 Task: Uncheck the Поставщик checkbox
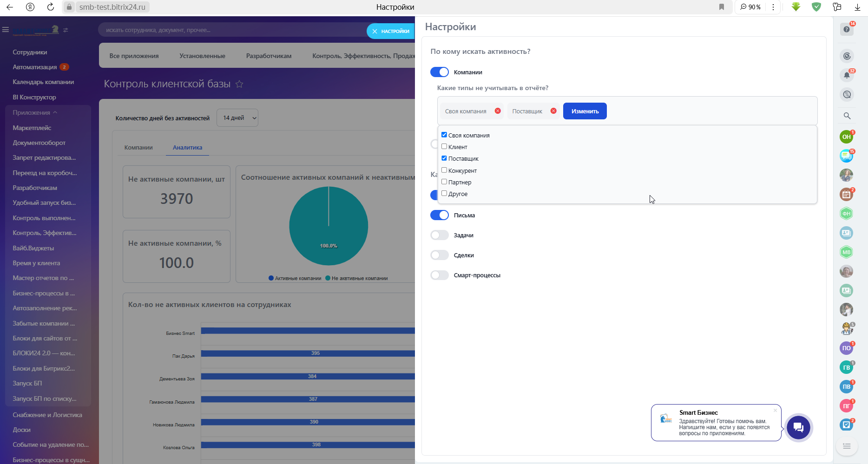point(444,158)
